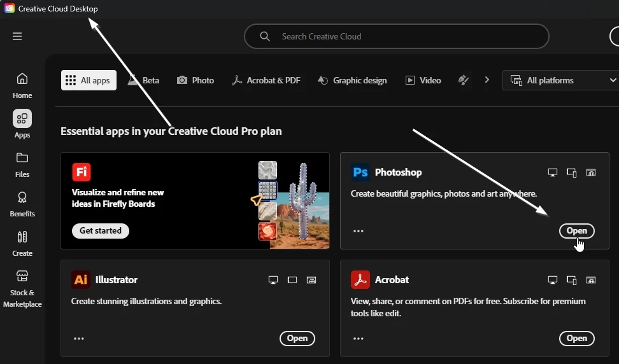The height and width of the screenshot is (364, 619).
Task: Open the All platforms dropdown
Action: click(x=560, y=80)
